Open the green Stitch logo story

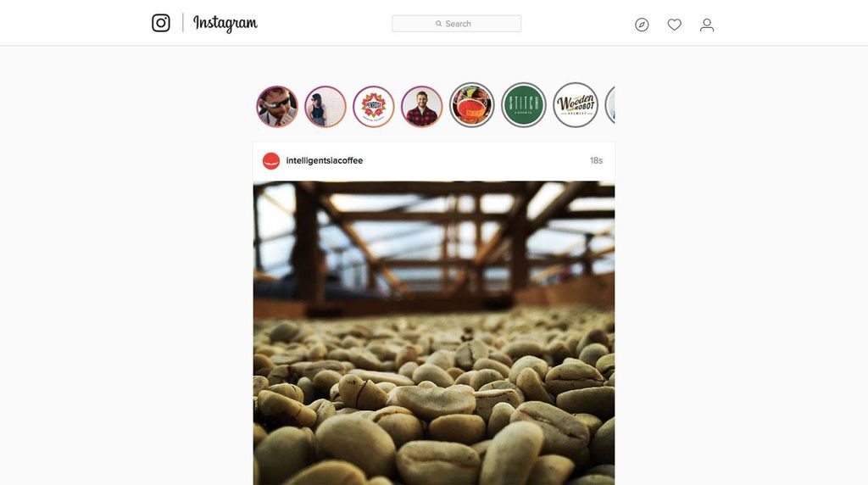[x=524, y=105]
